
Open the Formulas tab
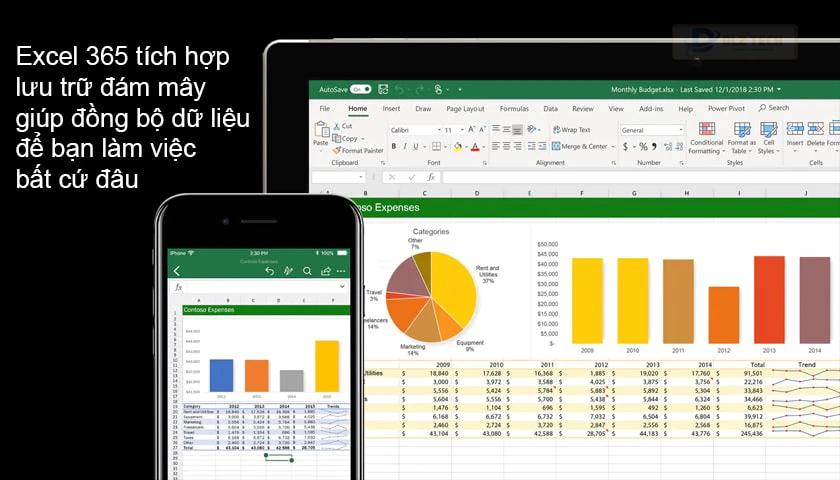(514, 109)
